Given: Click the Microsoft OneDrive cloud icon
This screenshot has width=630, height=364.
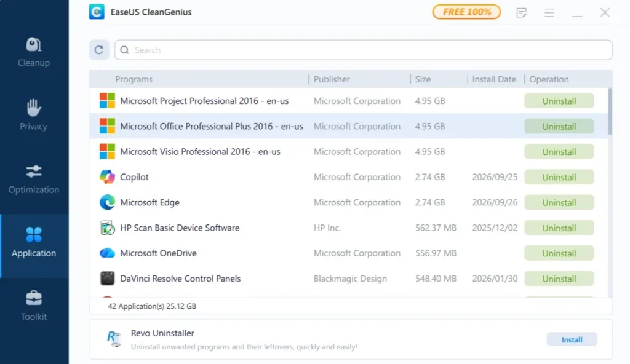Looking at the screenshot, I should pyautogui.click(x=107, y=253).
